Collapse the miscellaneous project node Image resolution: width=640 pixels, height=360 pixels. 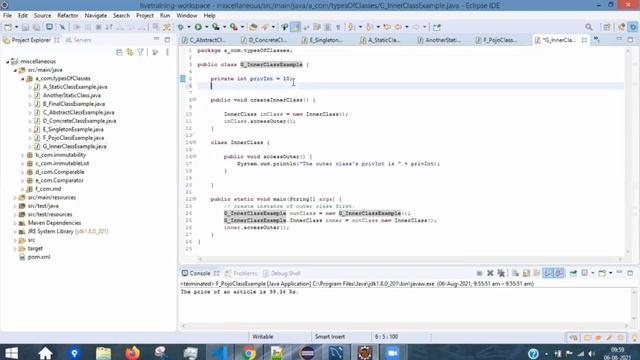7,62
